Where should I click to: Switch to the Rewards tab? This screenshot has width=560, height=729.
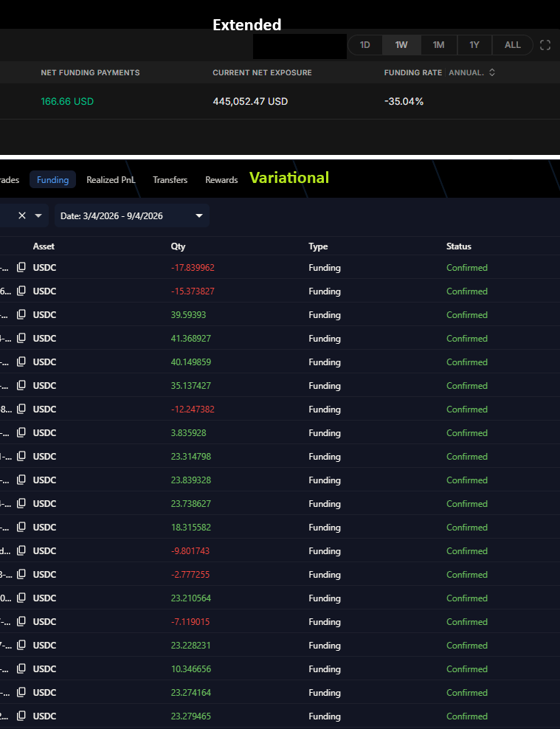tap(221, 180)
